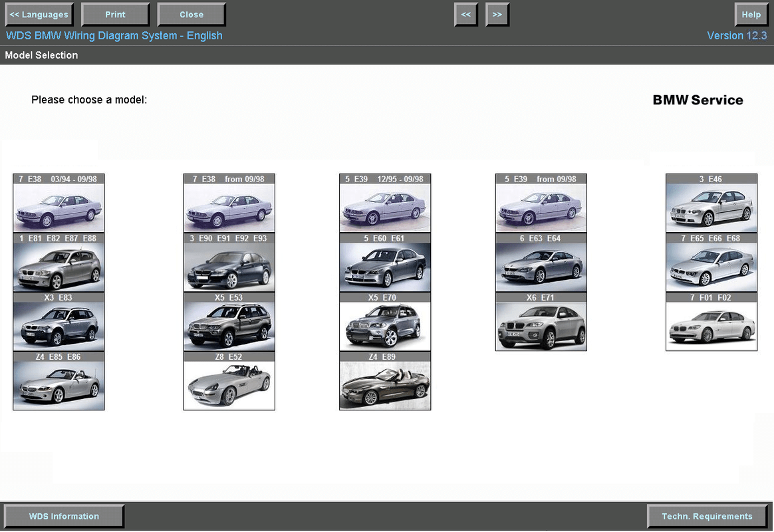This screenshot has width=774, height=532.
Task: Click the Model Selection heading
Action: (41, 55)
